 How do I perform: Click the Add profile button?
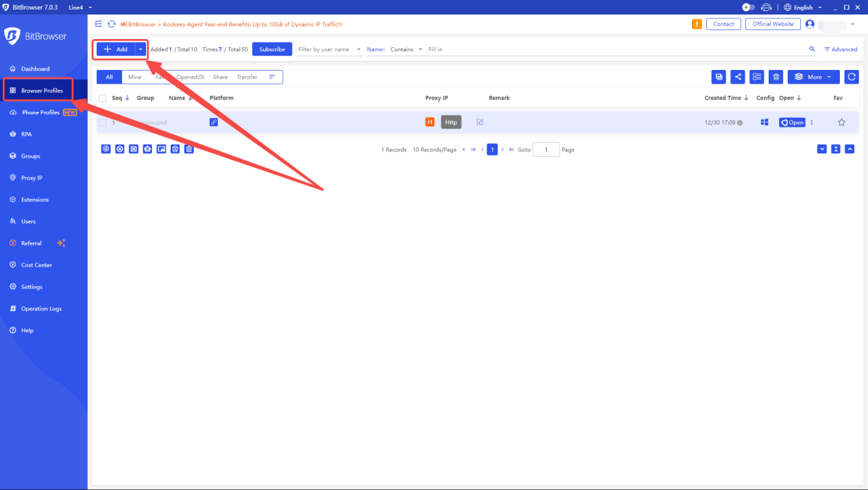[x=116, y=49]
